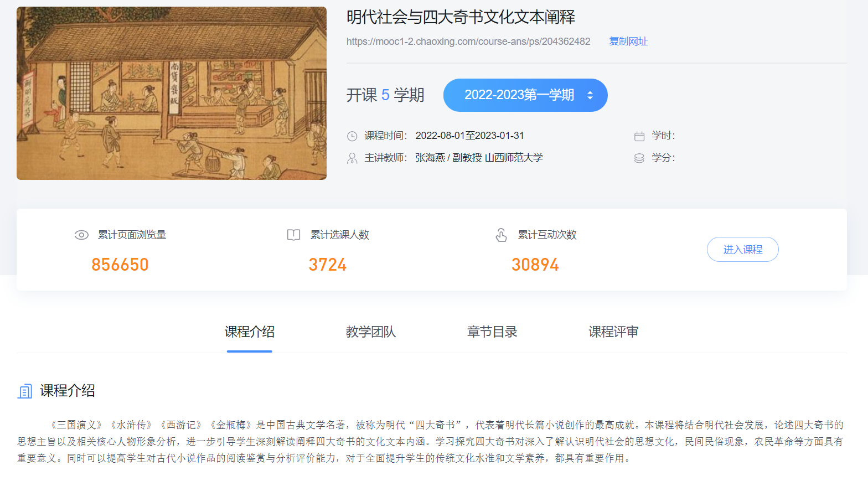Click the course cover painting thumbnail
868x481 pixels.
point(172,93)
